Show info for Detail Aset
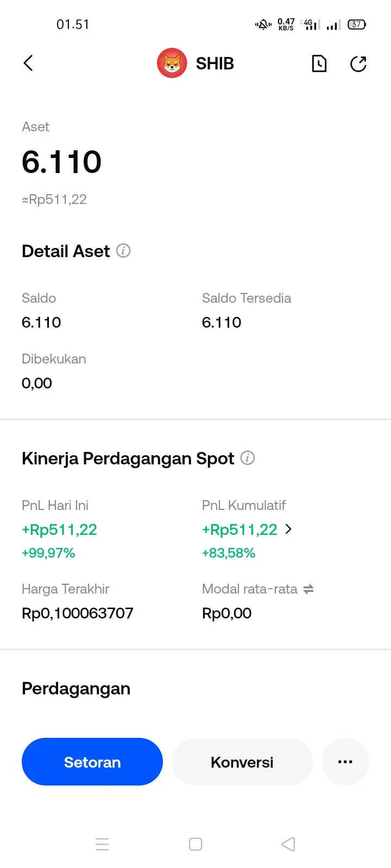 124,251
